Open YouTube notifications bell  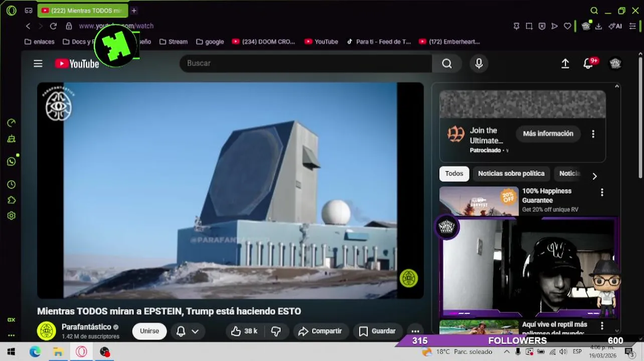pyautogui.click(x=589, y=63)
